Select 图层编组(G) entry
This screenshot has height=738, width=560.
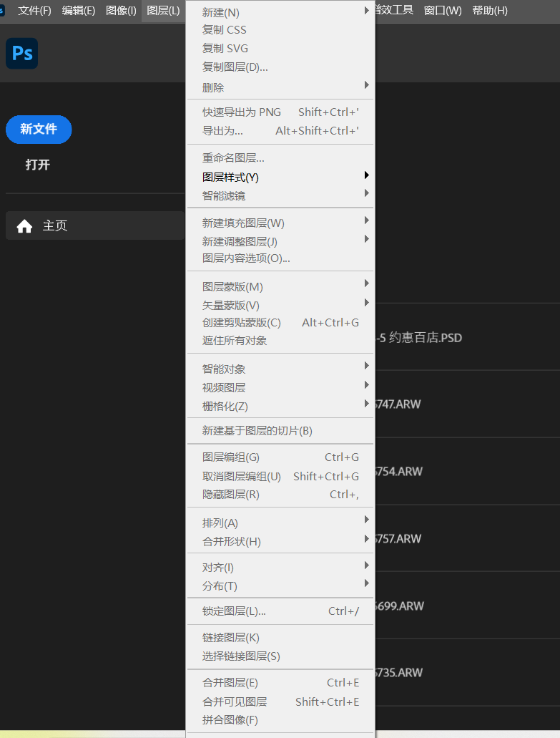(280, 457)
